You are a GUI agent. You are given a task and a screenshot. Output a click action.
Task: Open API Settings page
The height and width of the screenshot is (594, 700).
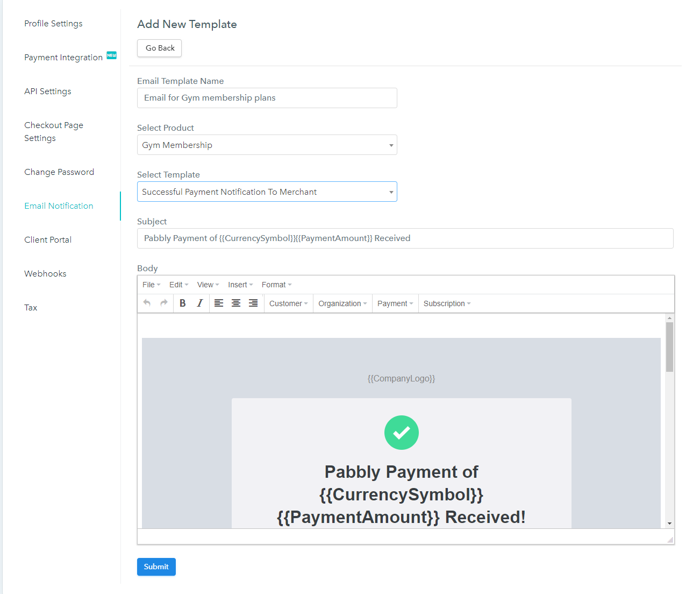[x=48, y=91]
